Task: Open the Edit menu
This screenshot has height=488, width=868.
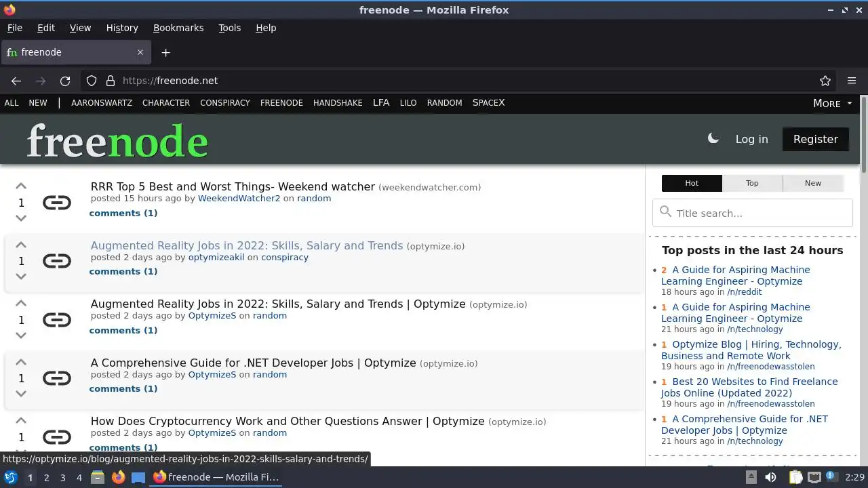Action: coord(46,28)
